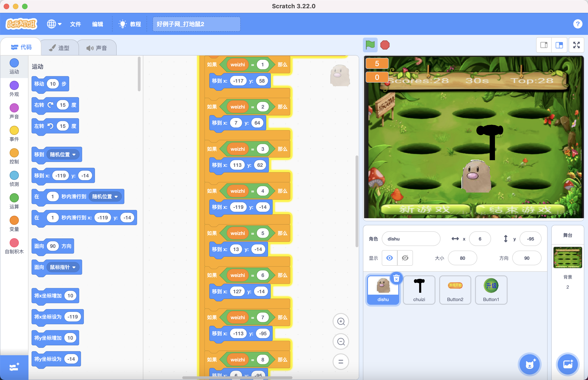588x380 pixels.
Task: Switch to the 造型 costumes tab
Action: click(59, 48)
